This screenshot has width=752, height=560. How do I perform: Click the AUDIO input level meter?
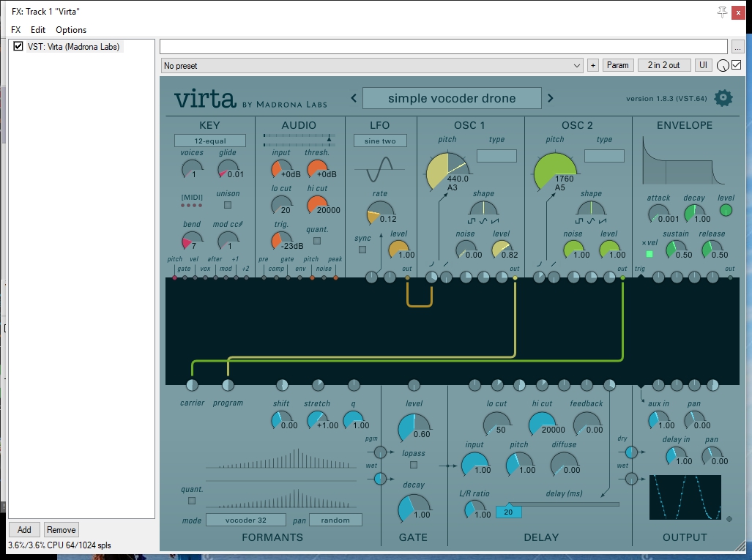(299, 140)
